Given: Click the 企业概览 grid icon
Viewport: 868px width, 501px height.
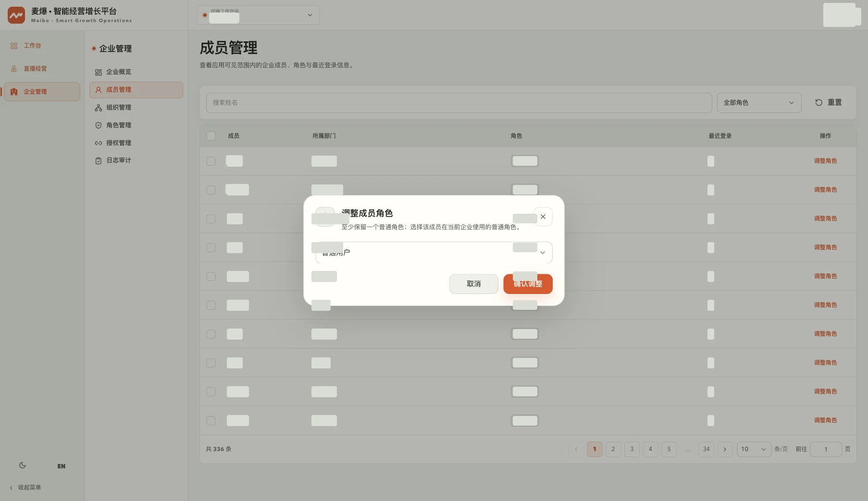Looking at the screenshot, I should [99, 72].
